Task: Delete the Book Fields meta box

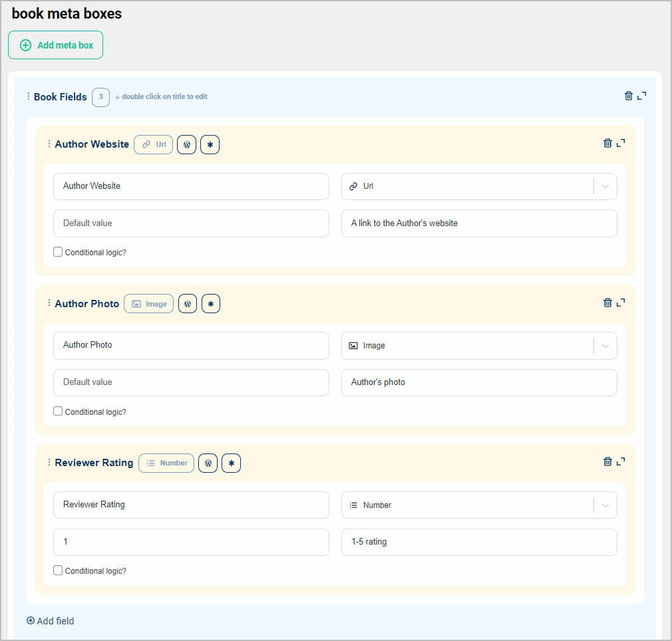Action: [629, 95]
